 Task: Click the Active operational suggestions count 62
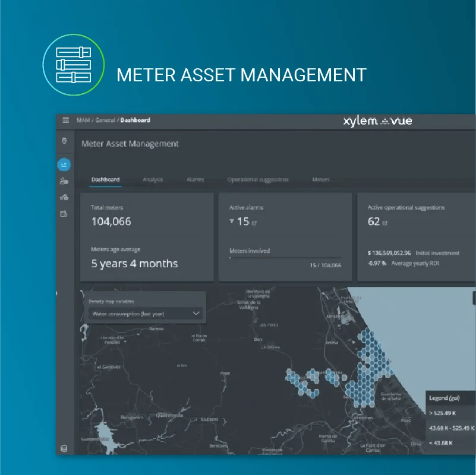coord(374,221)
